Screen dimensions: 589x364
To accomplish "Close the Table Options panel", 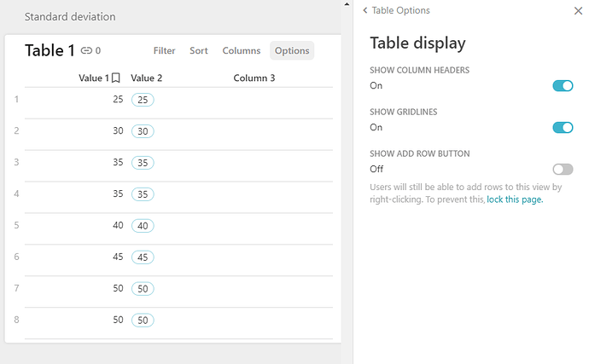I will click(578, 11).
